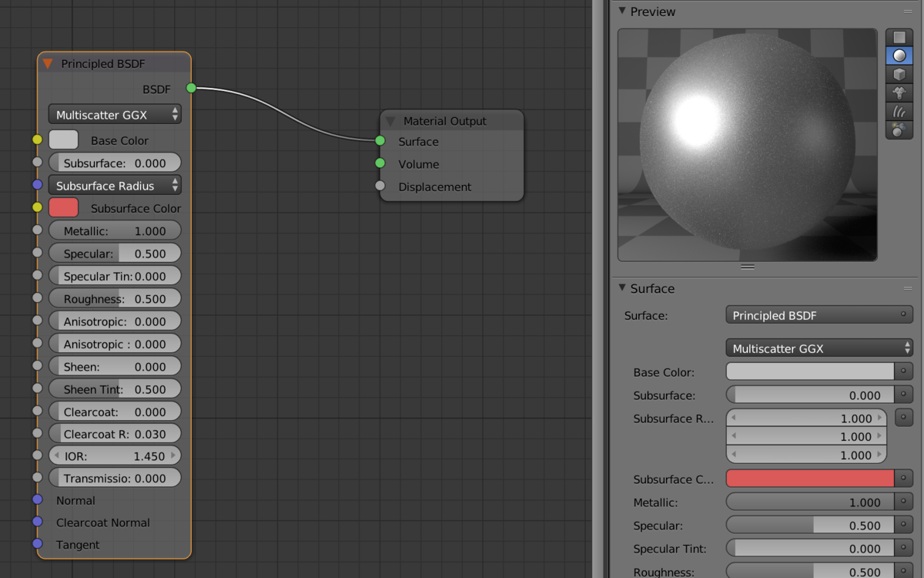Viewport: 924px width, 578px height.
Task: Click the panel Specular 0.500 slider
Action: click(810, 525)
